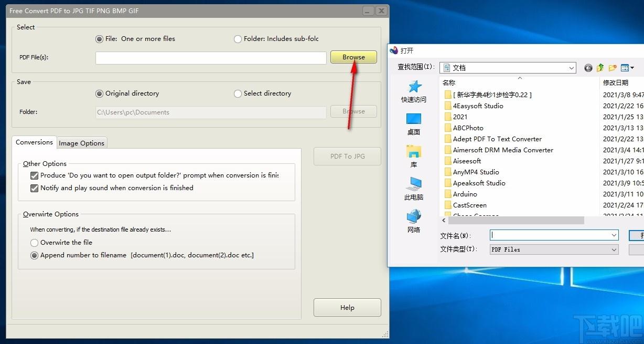Screen dimensions: 644x344
Task: Select the Aimersoft DRM Media Converter folder
Action: pyautogui.click(x=499, y=150)
